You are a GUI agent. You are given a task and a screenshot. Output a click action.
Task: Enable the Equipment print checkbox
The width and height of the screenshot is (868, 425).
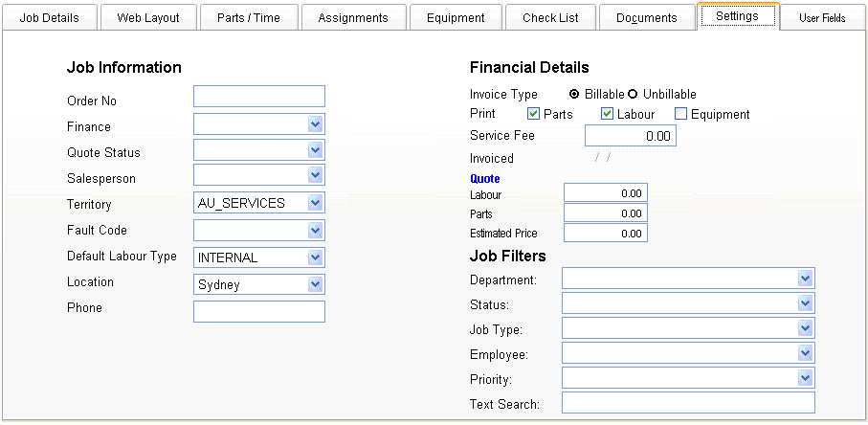[681, 115]
